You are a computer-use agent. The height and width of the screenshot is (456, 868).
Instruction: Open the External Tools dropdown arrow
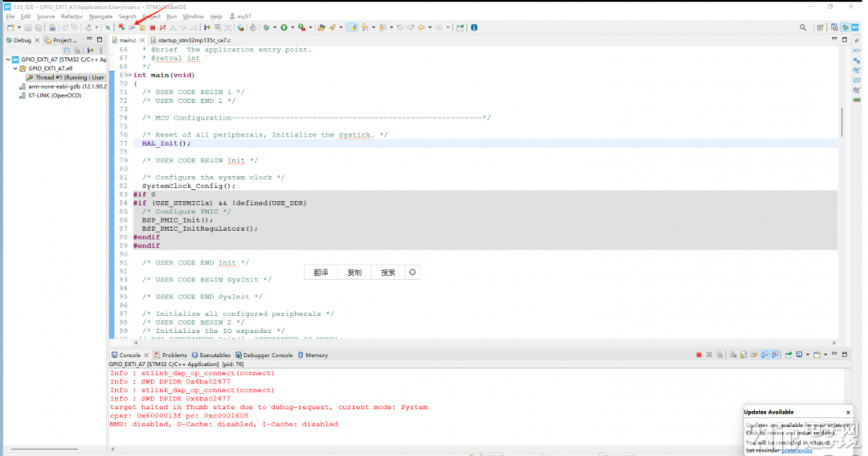click(310, 27)
